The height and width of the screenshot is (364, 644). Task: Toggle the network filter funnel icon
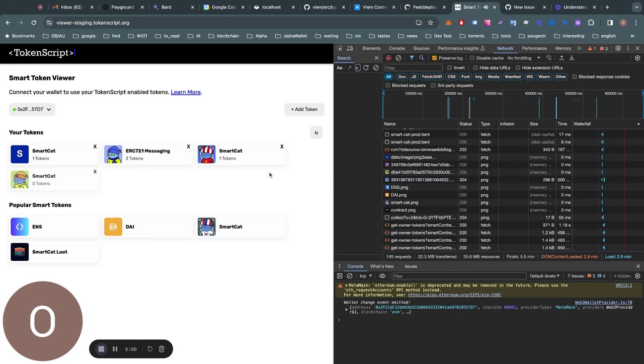click(x=412, y=58)
